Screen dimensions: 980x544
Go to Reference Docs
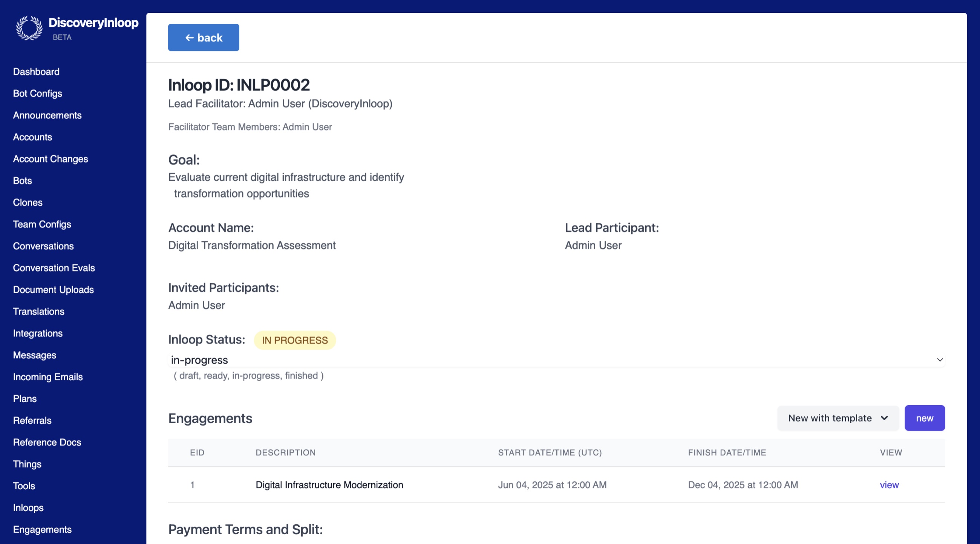(x=47, y=442)
